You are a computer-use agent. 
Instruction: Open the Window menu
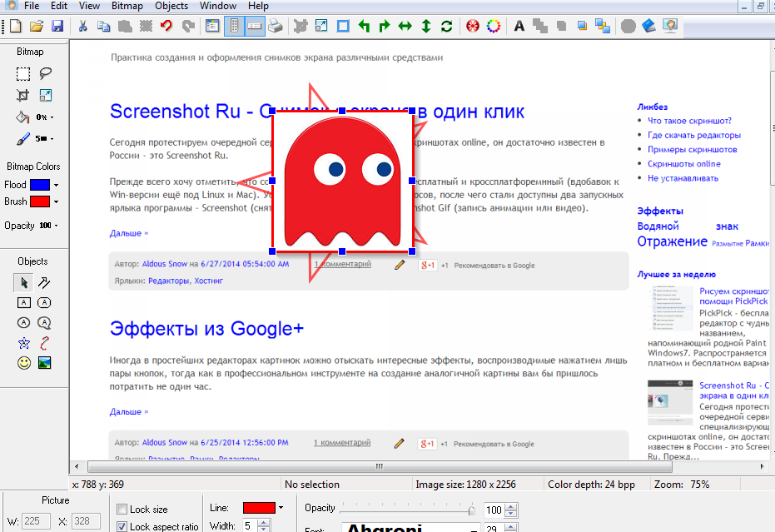[217, 6]
